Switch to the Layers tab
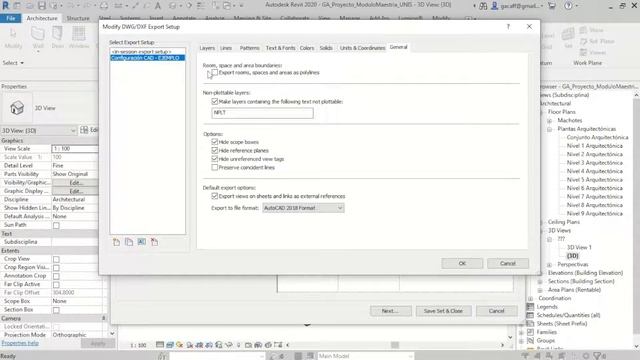Viewport: 640px width, 360px height. point(207,48)
